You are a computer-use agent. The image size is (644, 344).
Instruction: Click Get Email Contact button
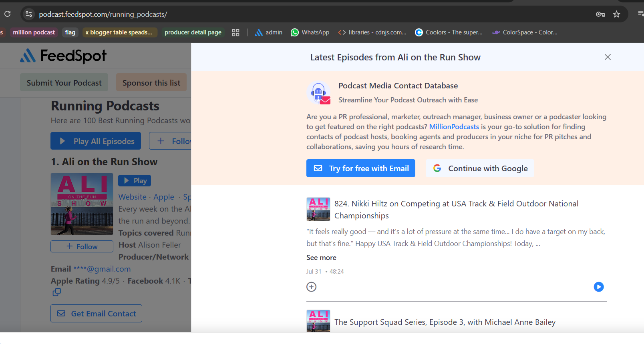click(x=96, y=314)
